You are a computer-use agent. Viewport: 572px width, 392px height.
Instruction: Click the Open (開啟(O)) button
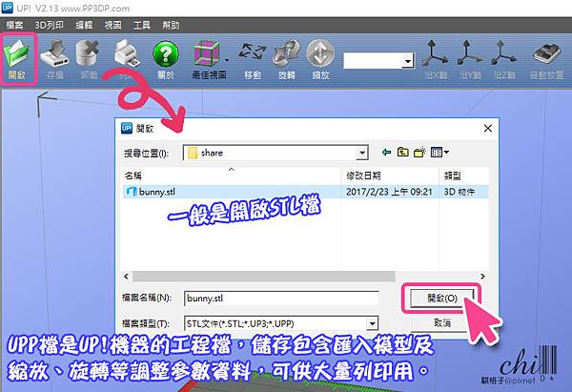pyautogui.click(x=442, y=299)
